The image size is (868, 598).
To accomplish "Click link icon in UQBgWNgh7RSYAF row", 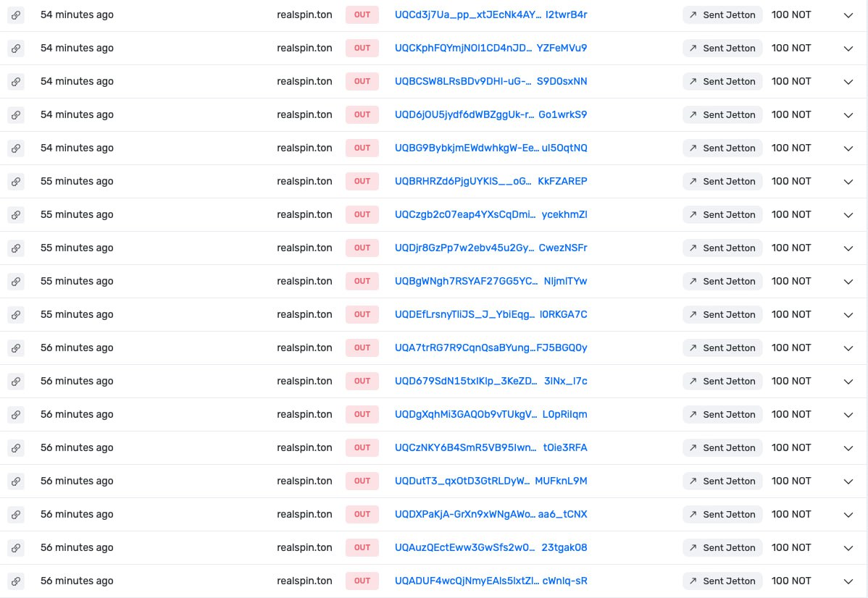I will (16, 281).
